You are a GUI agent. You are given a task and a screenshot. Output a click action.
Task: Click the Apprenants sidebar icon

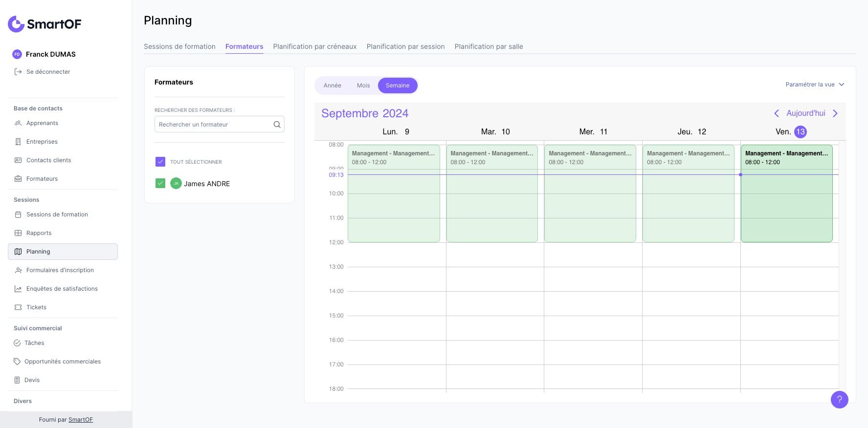tap(18, 123)
